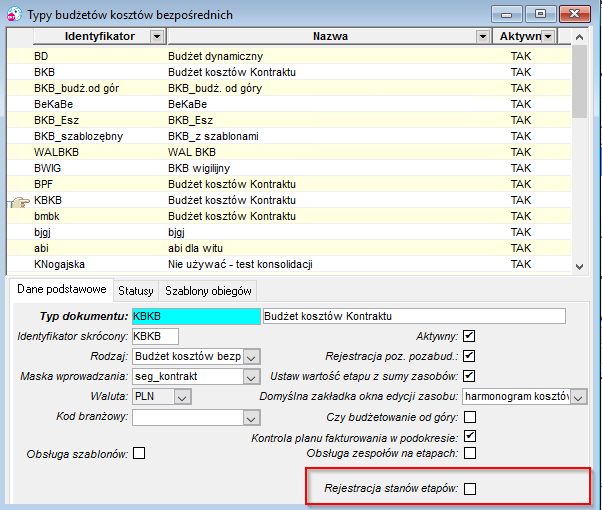Open the Aktywny column filter dropdown

click(548, 36)
